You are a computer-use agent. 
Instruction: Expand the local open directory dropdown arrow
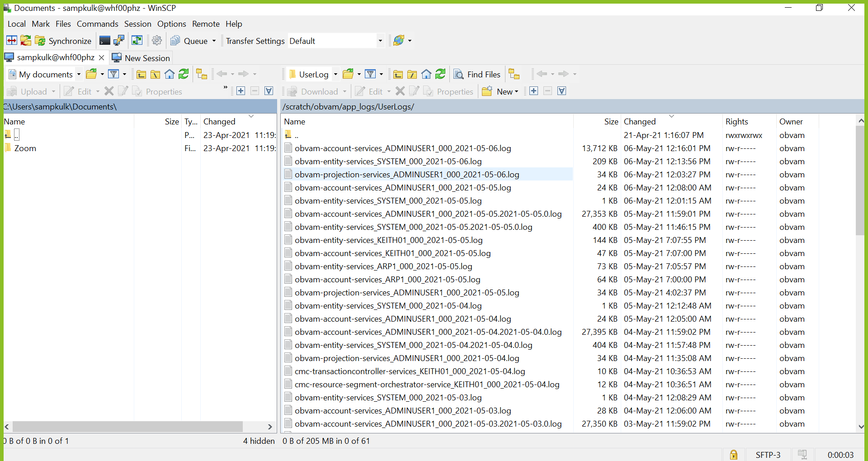(x=102, y=74)
